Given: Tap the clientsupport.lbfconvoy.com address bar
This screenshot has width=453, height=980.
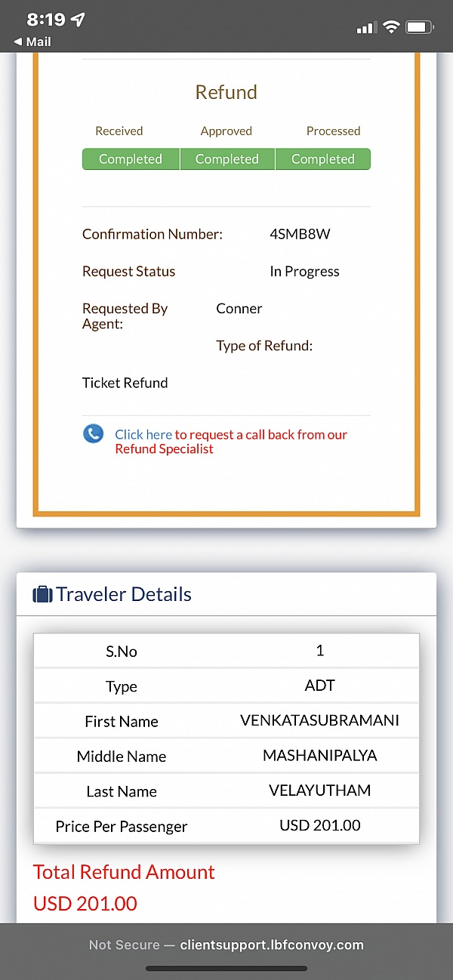Looking at the screenshot, I should [272, 945].
